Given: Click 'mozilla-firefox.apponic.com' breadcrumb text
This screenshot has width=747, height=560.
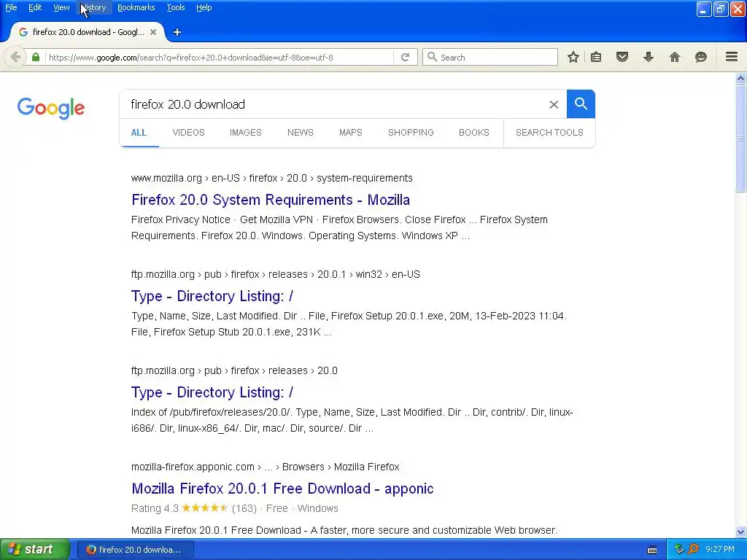Looking at the screenshot, I should tap(193, 467).
